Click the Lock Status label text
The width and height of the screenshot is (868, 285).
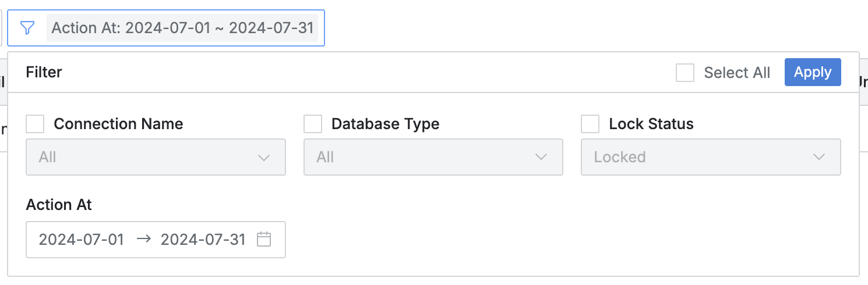click(651, 124)
